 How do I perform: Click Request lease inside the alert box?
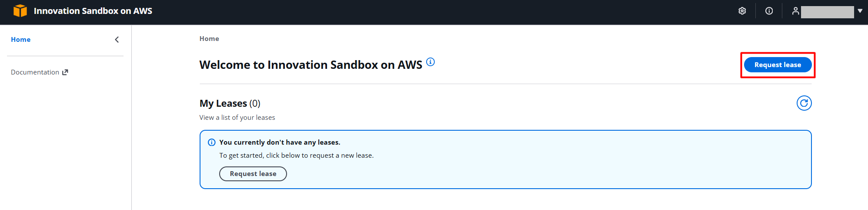point(253,174)
